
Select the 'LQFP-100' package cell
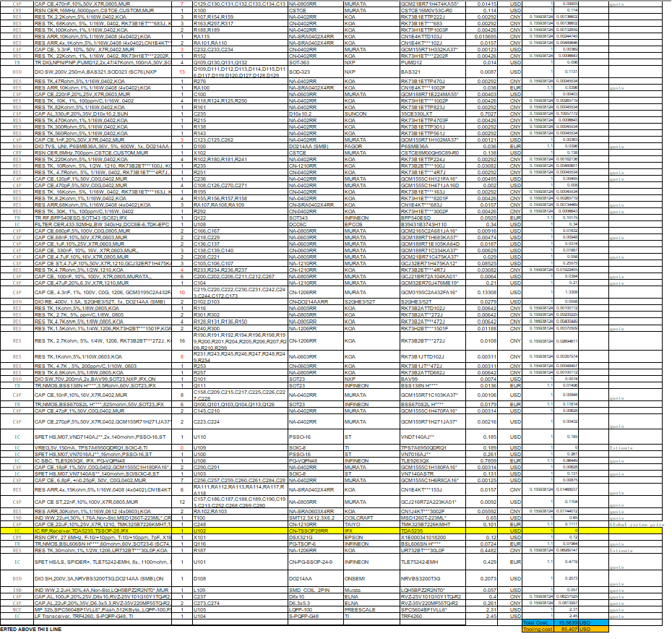click(316, 610)
